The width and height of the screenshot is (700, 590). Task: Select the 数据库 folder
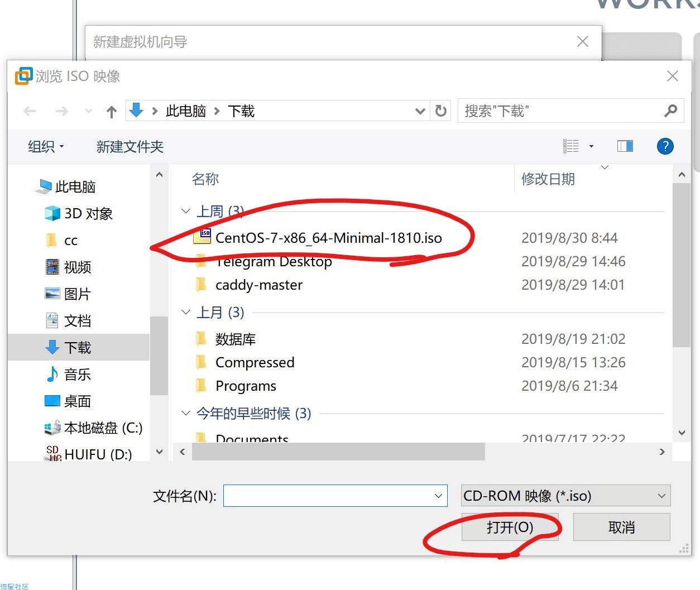coord(236,339)
